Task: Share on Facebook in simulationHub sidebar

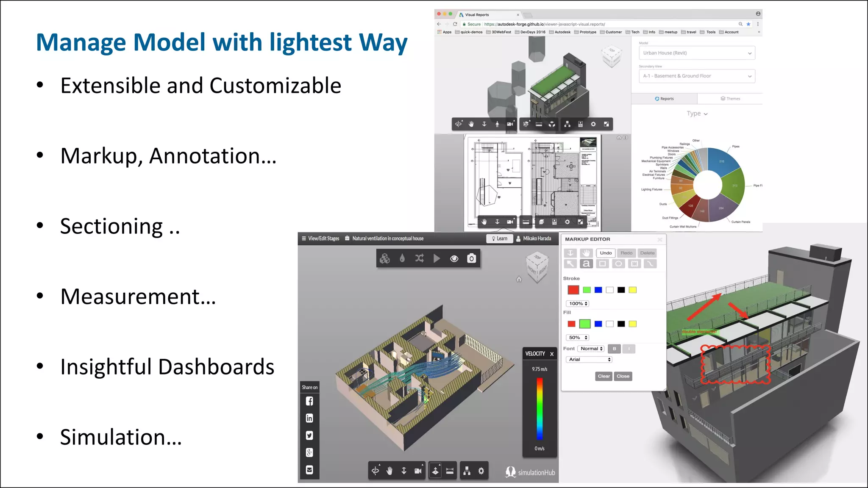Action: (309, 401)
